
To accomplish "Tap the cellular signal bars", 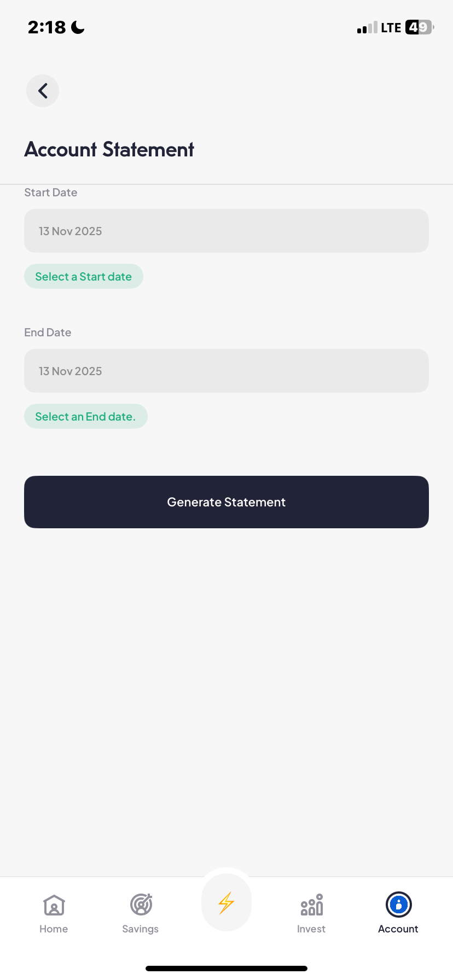I will coord(367,28).
